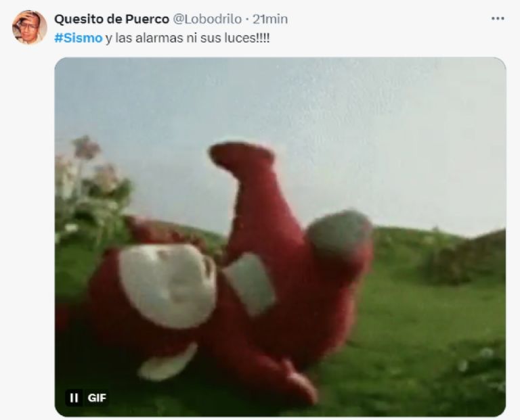The width and height of the screenshot is (520, 420).
Task: Click the red Teletubby's white face
Action: 167,285
